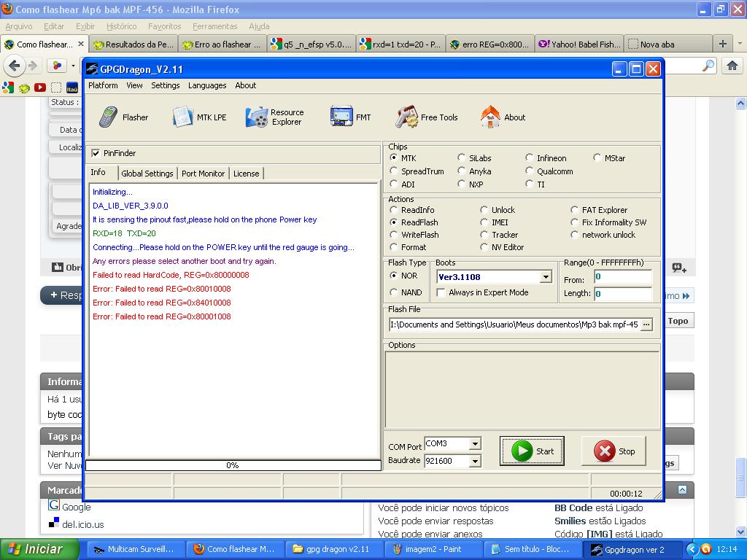This screenshot has height=560, width=747.
Task: Open the Settings menu
Action: click(x=166, y=85)
